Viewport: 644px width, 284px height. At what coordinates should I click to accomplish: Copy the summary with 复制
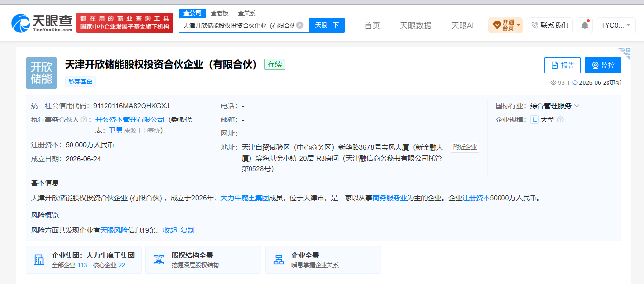pos(187,230)
